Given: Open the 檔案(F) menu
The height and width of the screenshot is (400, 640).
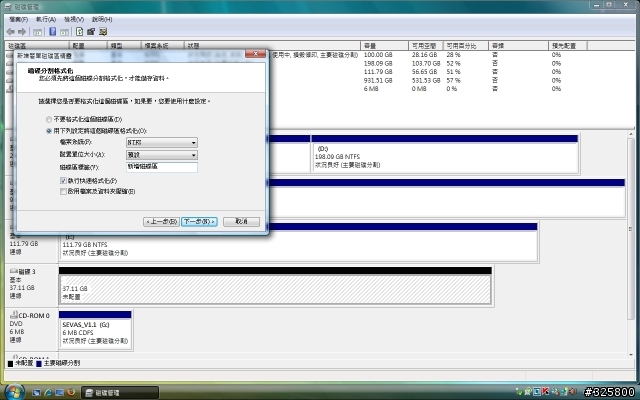Looking at the screenshot, I should [18, 19].
